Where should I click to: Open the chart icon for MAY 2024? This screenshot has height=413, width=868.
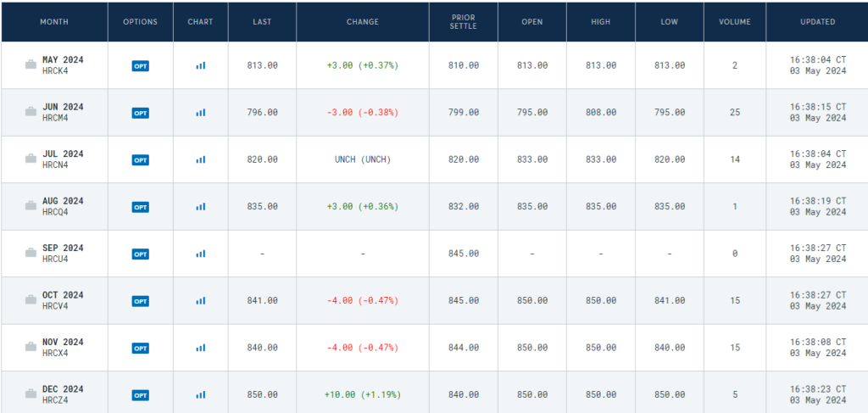pyautogui.click(x=201, y=65)
